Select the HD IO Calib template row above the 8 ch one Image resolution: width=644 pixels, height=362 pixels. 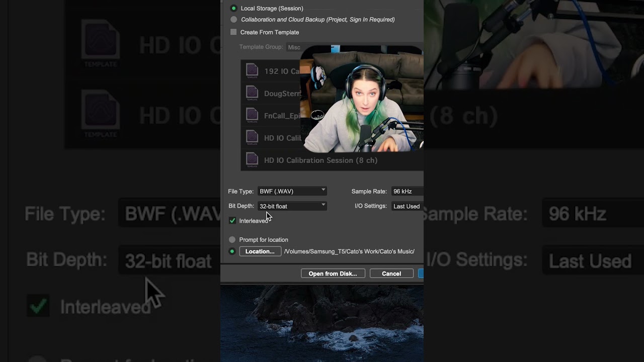point(272,138)
